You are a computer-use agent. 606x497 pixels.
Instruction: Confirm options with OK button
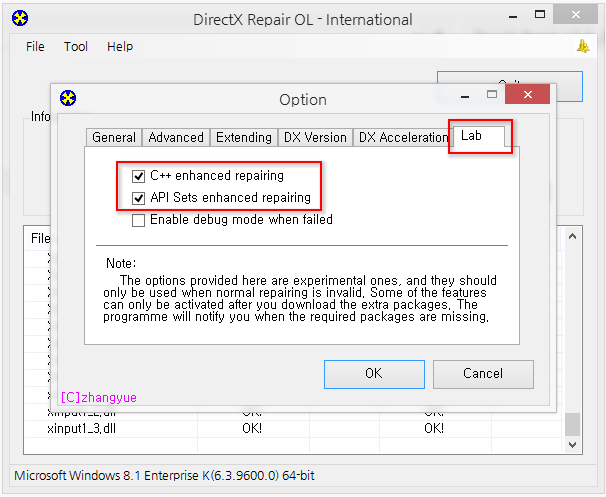click(x=374, y=374)
